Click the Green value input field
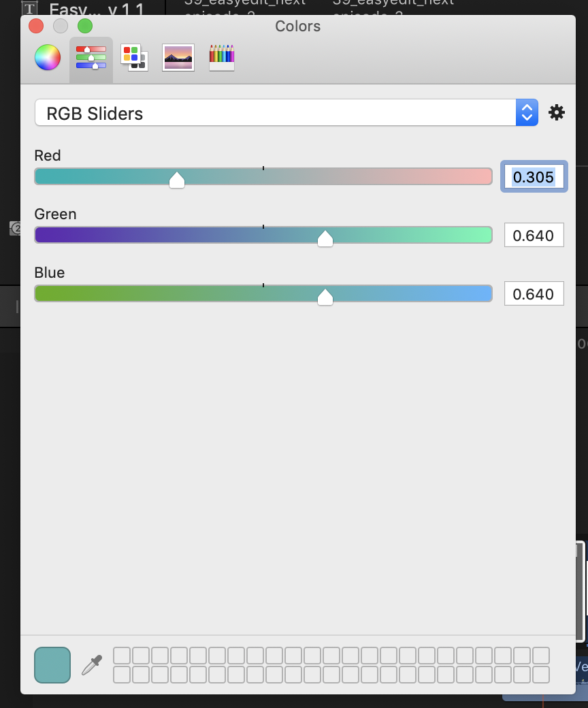 [534, 236]
